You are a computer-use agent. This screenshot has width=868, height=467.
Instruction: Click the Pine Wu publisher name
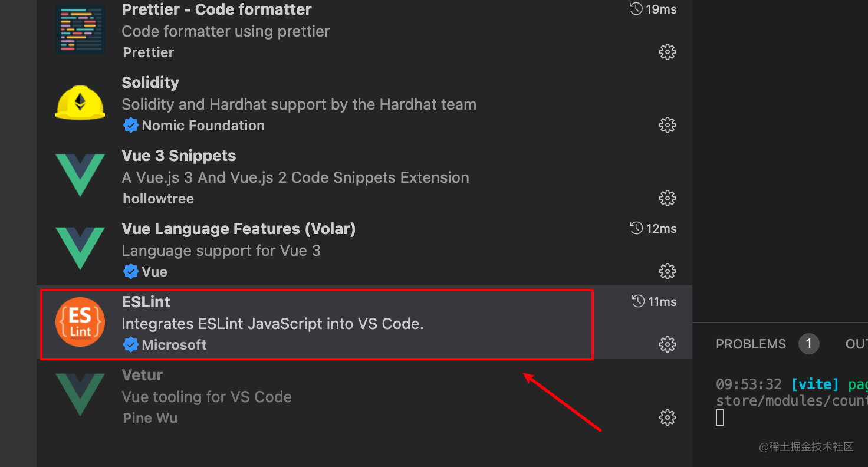150,417
